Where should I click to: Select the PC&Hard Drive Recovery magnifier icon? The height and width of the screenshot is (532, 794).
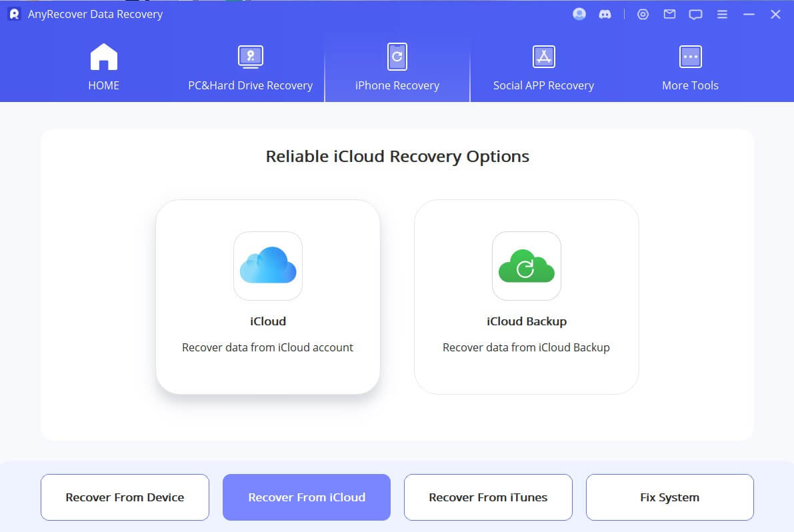250,57
